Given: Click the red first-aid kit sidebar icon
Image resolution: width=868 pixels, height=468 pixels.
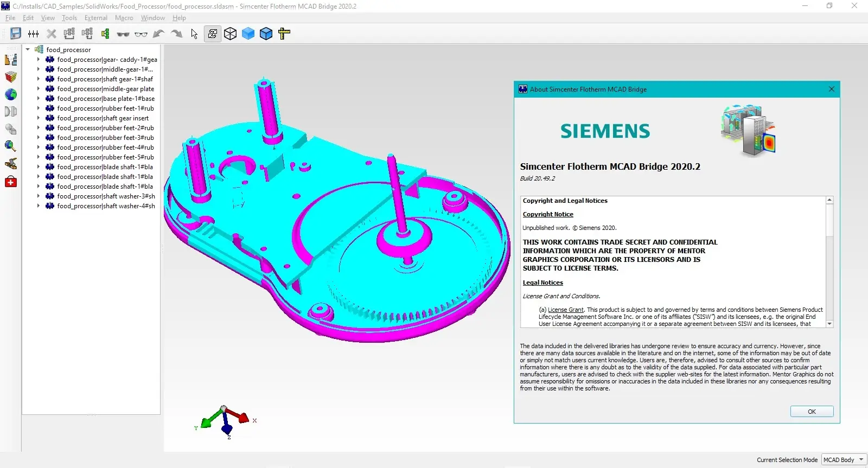Looking at the screenshot, I should [x=11, y=182].
